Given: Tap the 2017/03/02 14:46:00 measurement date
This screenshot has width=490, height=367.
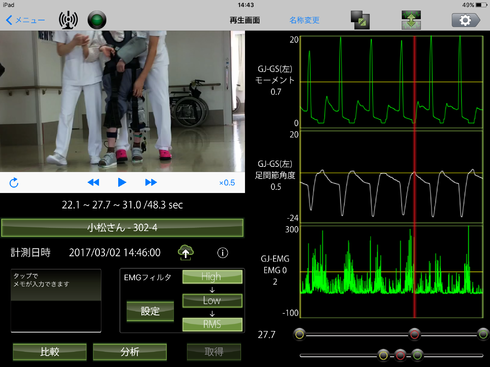Looking at the screenshot, I should (115, 253).
